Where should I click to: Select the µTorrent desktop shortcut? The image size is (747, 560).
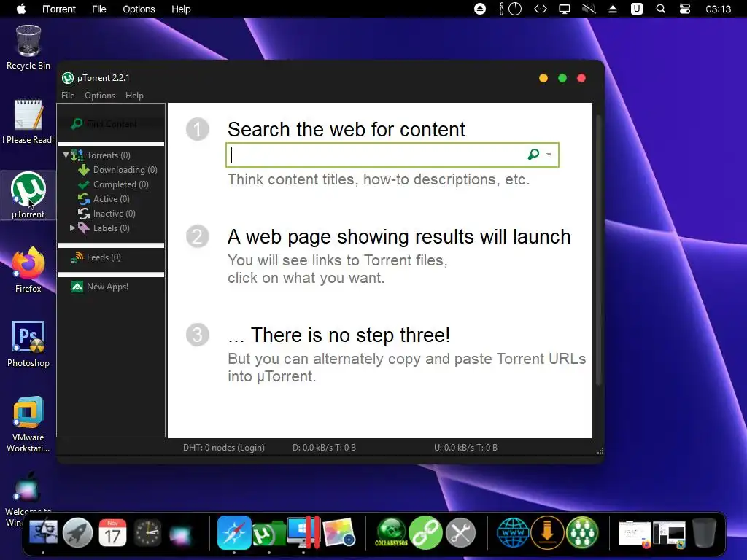click(x=28, y=195)
